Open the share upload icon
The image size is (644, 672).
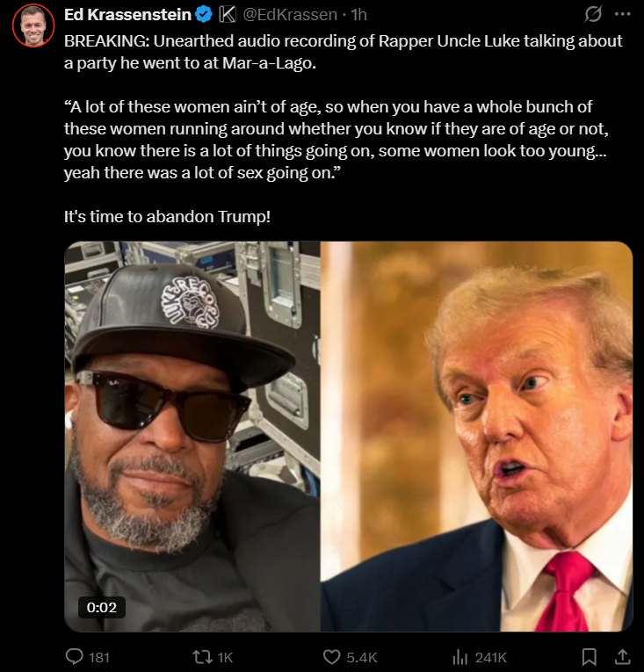pos(623,656)
